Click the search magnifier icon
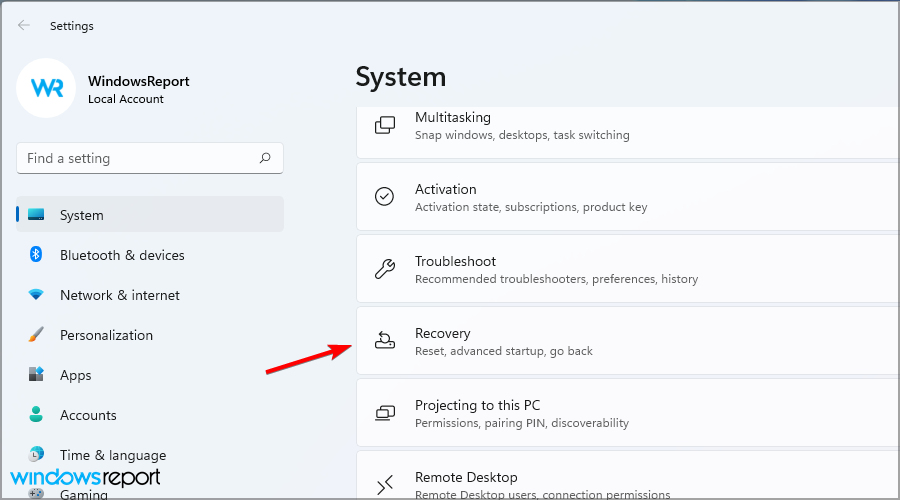The image size is (900, 500). pos(265,158)
